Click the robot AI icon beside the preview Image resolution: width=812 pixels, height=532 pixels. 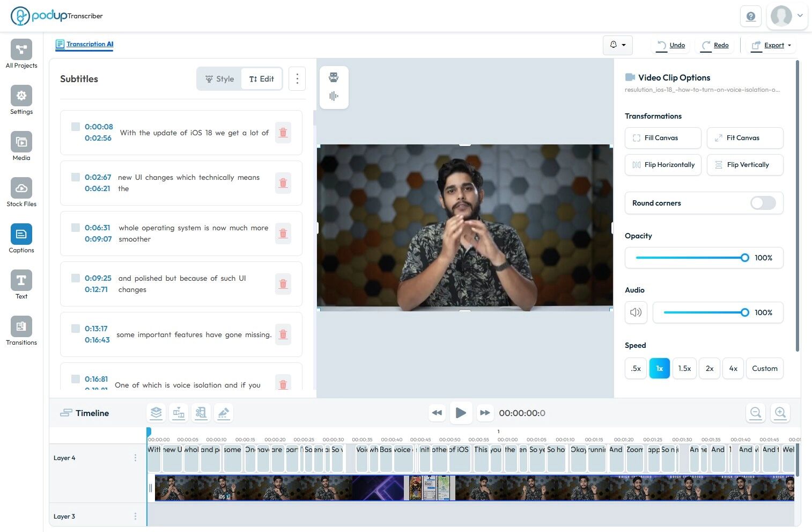click(x=334, y=77)
